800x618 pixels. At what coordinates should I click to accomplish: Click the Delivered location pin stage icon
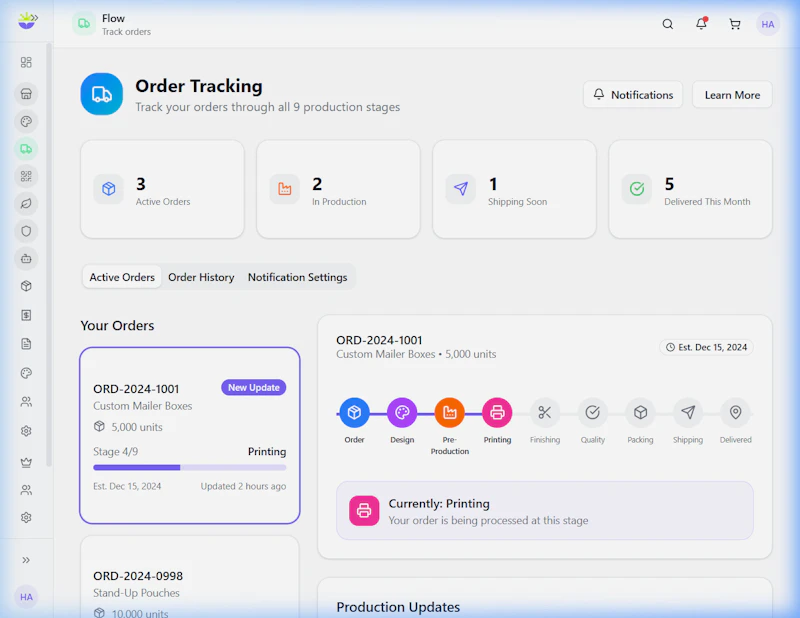[735, 412]
